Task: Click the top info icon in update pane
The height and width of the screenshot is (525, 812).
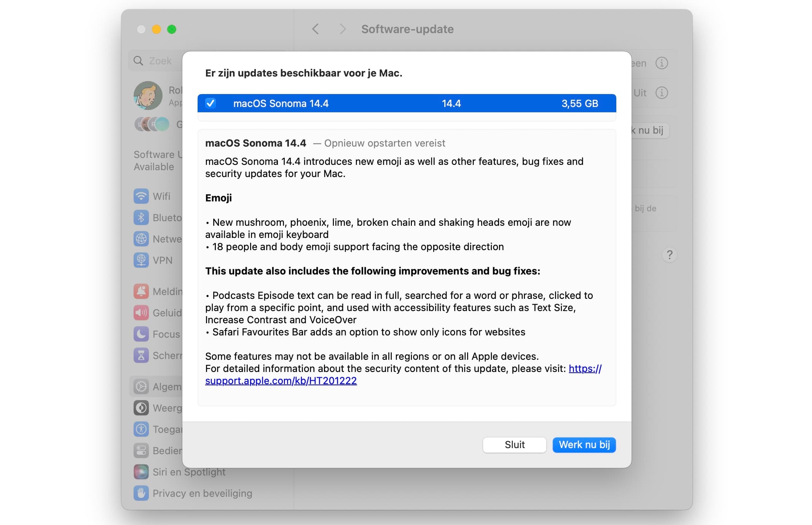Action: click(662, 63)
